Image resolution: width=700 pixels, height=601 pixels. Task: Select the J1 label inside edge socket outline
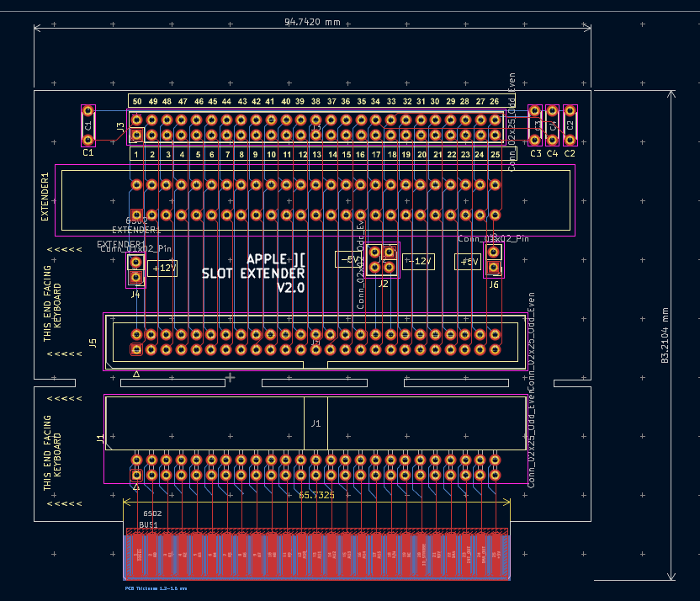[x=316, y=423]
